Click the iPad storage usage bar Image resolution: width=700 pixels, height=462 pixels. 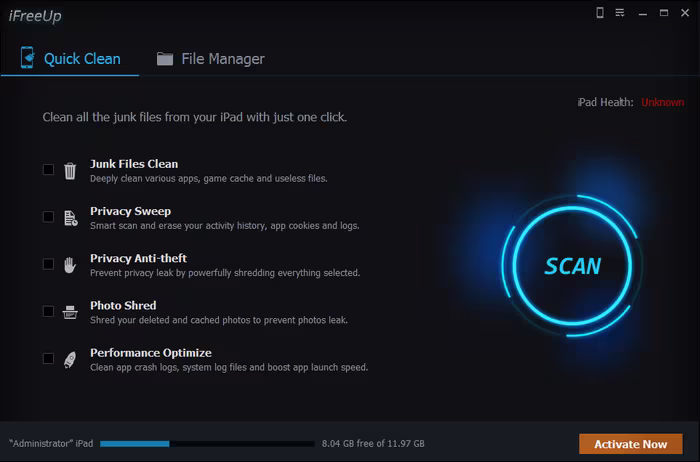tap(207, 444)
